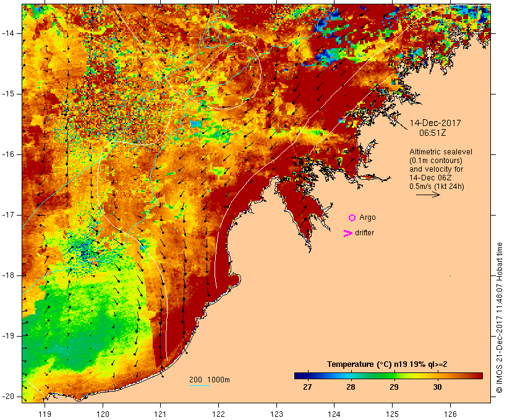Click the '-19' latitude axis label
This screenshot has width=507, height=420.
(x=8, y=336)
